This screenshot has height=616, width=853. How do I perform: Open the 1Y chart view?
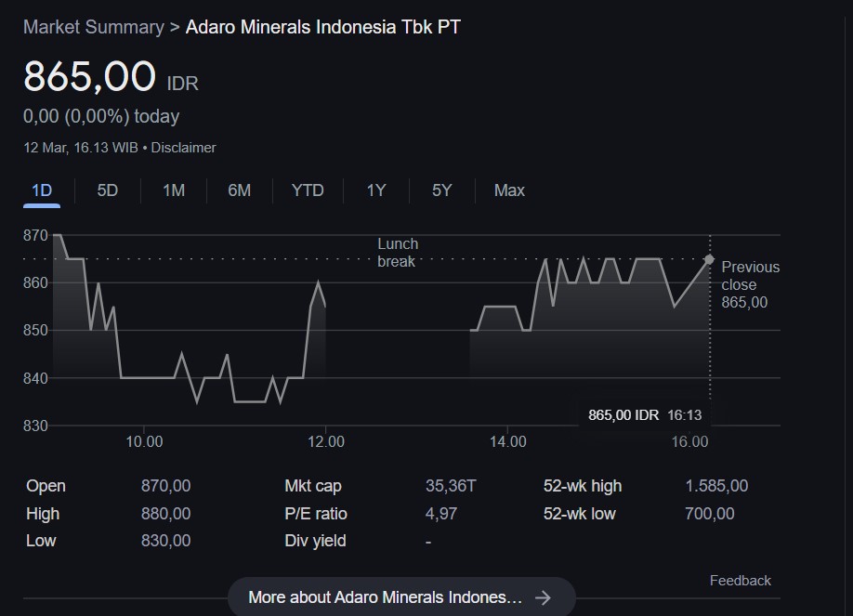[x=375, y=190]
